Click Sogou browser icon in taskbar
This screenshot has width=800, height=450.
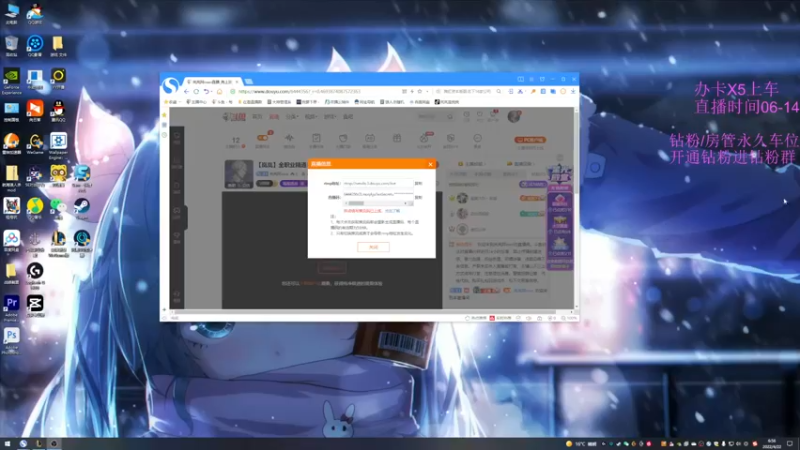(x=23, y=444)
